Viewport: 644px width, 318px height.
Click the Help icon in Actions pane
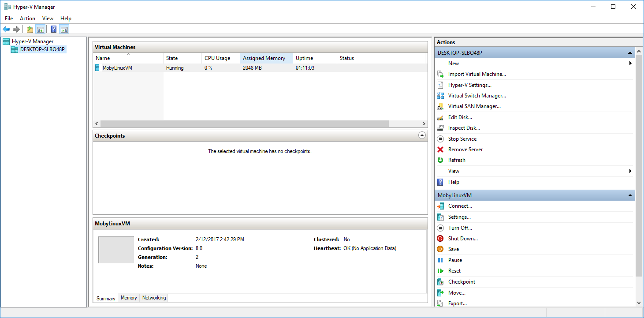click(440, 182)
